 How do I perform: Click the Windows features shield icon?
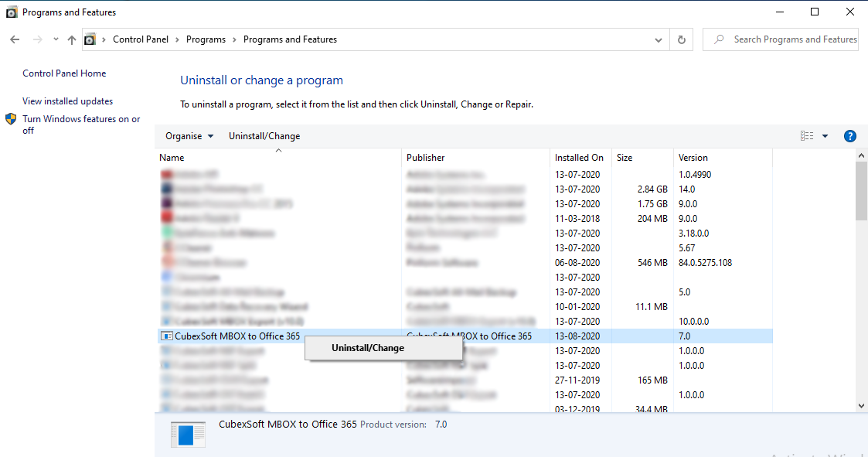(11, 119)
